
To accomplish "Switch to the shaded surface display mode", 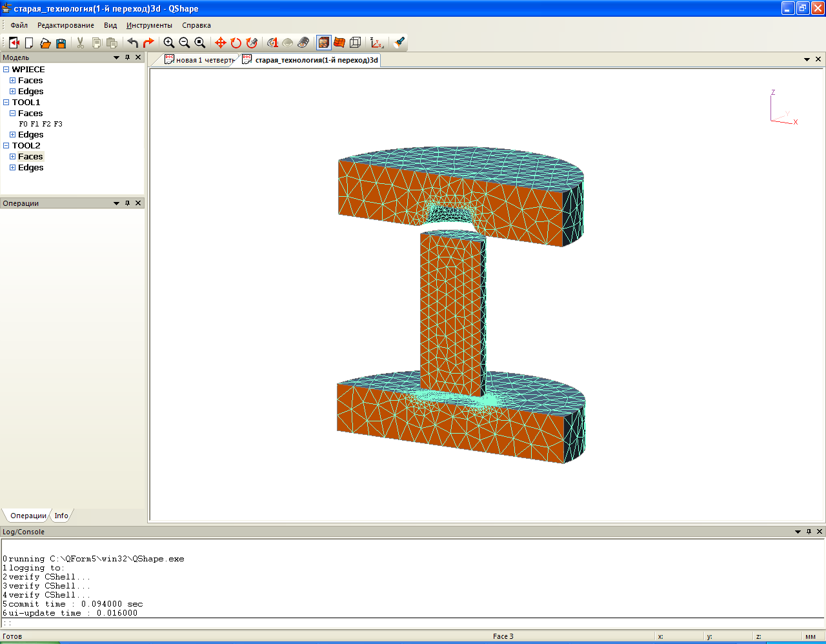I will pos(339,43).
